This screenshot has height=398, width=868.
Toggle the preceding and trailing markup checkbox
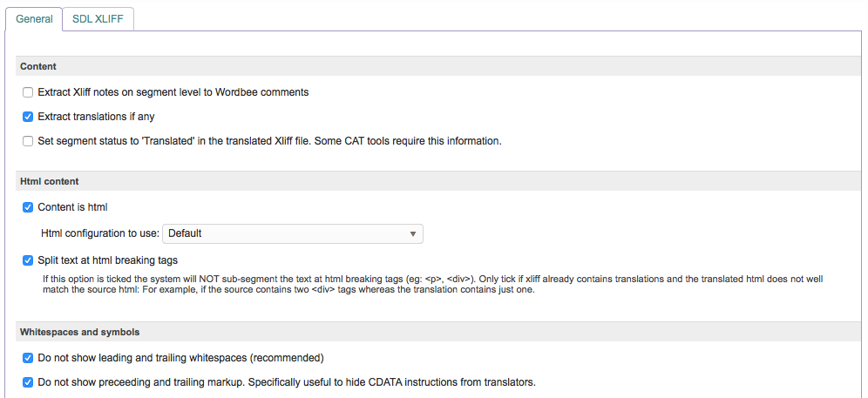coord(28,382)
